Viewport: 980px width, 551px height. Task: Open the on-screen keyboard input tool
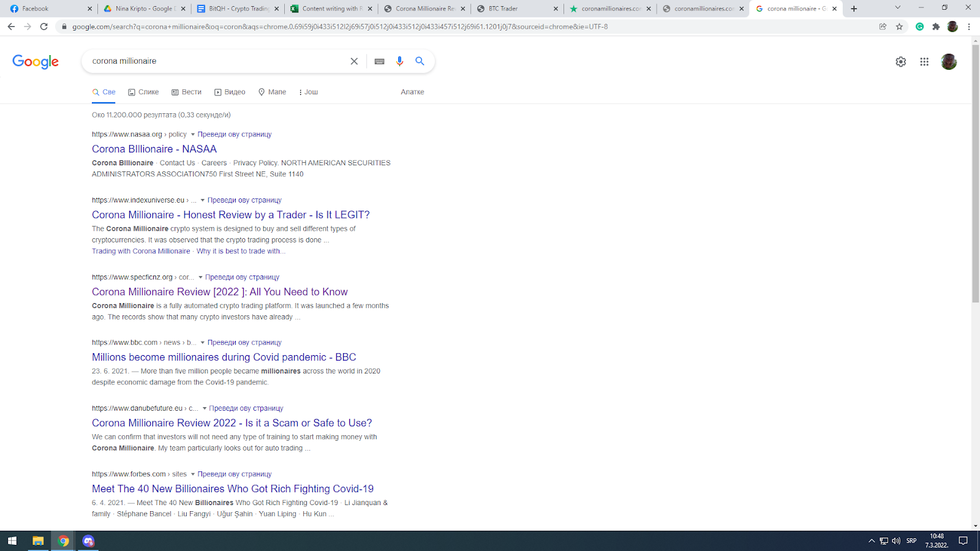(380, 61)
